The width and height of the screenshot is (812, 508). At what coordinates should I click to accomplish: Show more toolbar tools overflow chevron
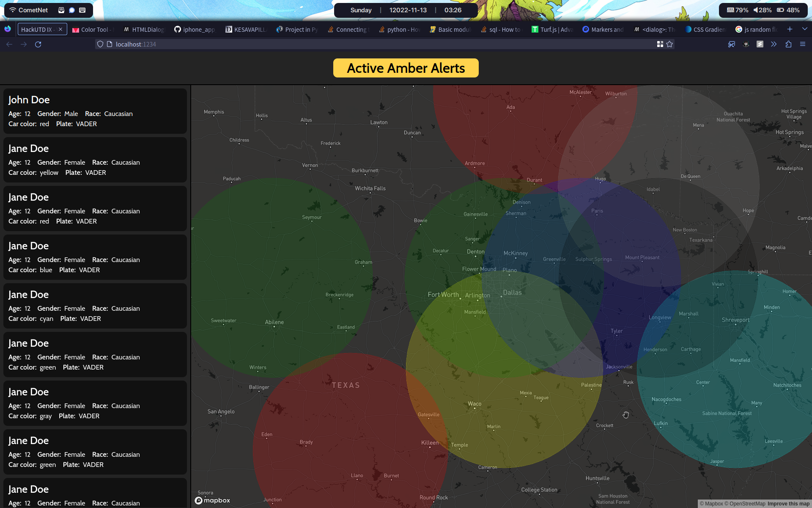(774, 44)
